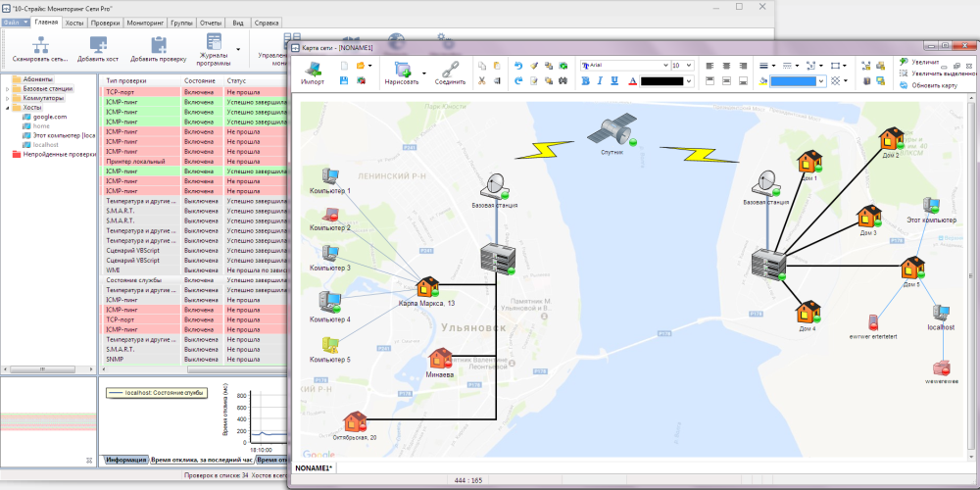Open the black font color dropdown
The image size is (980, 490).
(689, 80)
